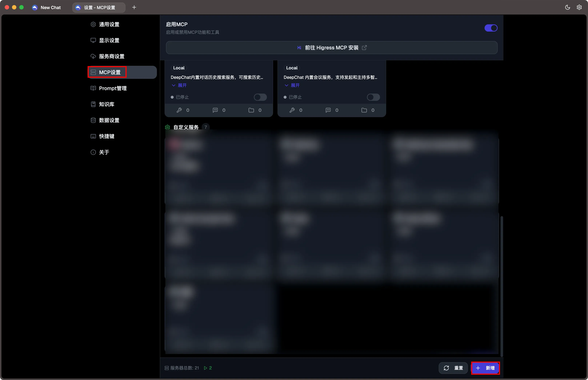Open the 快捷键 settings page
This screenshot has width=588, height=380.
coord(107,136)
